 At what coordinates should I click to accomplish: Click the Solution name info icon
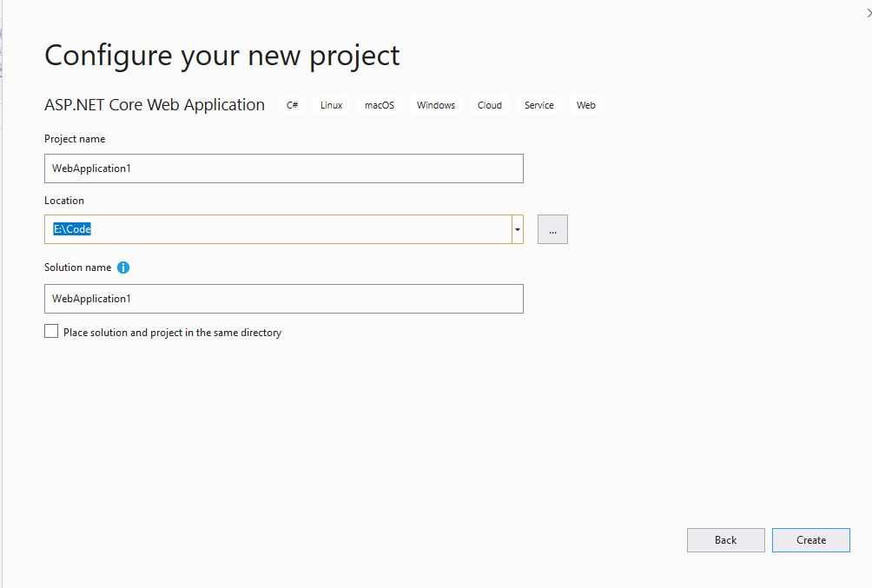[123, 268]
